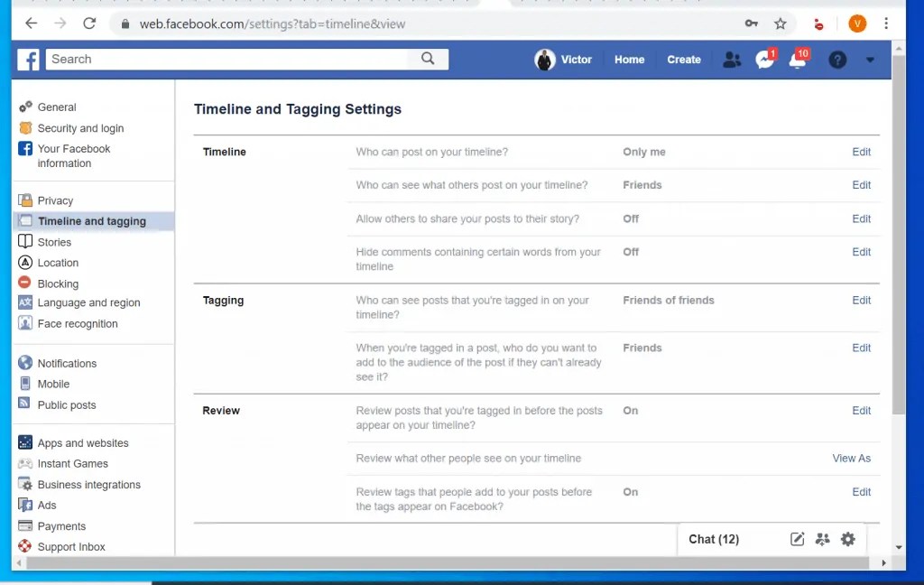
Task: Open the Chrome three-dot menu
Action: [887, 23]
